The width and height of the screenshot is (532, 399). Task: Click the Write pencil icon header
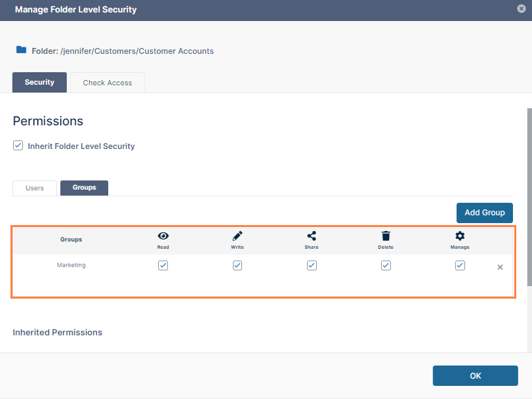237,236
